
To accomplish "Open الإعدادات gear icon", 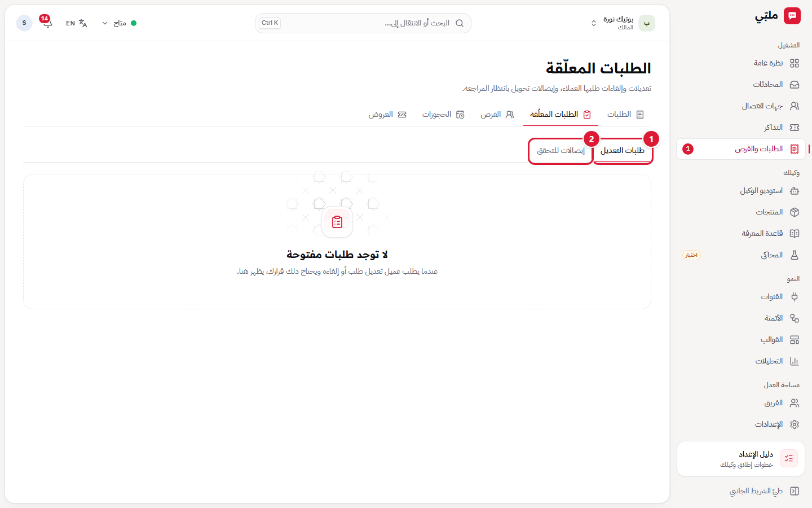I will (x=795, y=424).
